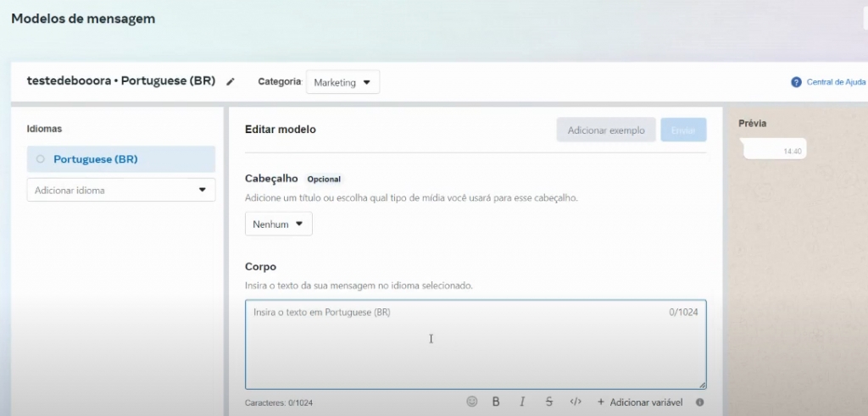
Task: Click the Central de Ajuda question mark icon
Action: point(796,82)
